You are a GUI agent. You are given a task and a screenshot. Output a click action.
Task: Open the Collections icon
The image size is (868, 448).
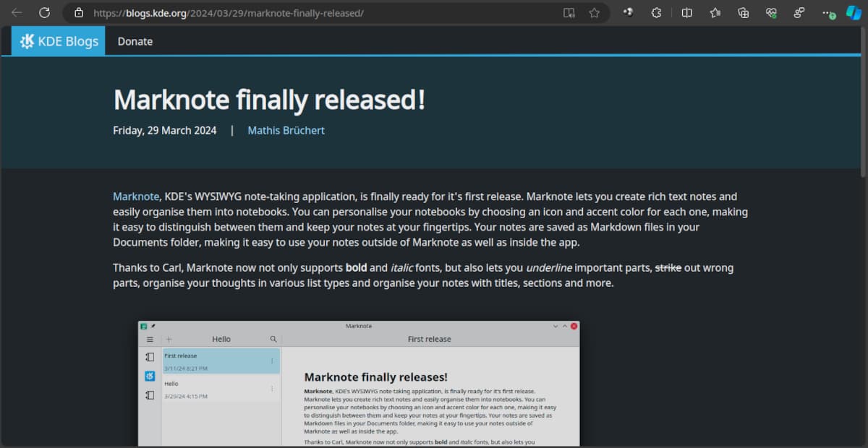[743, 12]
